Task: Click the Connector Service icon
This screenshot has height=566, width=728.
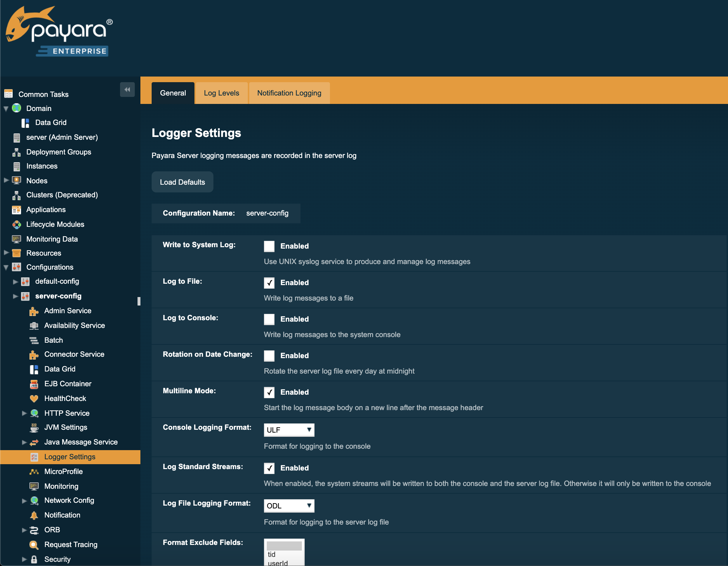Action: (x=34, y=355)
